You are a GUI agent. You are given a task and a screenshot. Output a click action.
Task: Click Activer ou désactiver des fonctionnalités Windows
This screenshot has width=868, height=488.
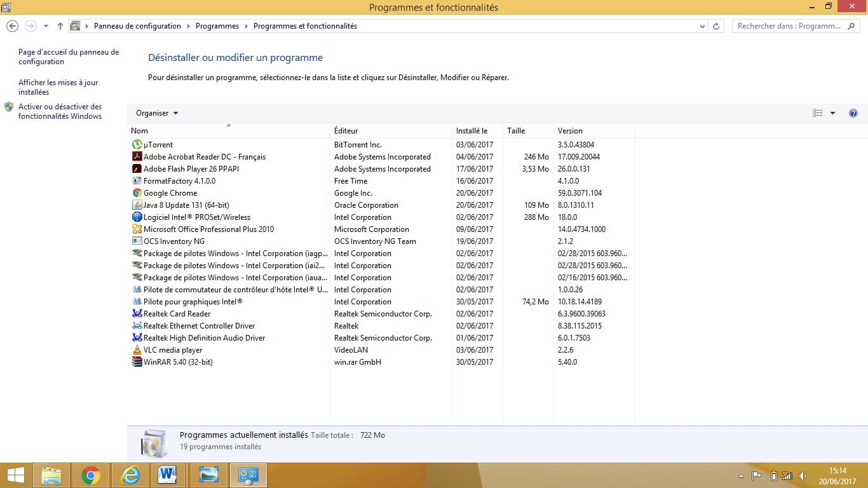60,111
